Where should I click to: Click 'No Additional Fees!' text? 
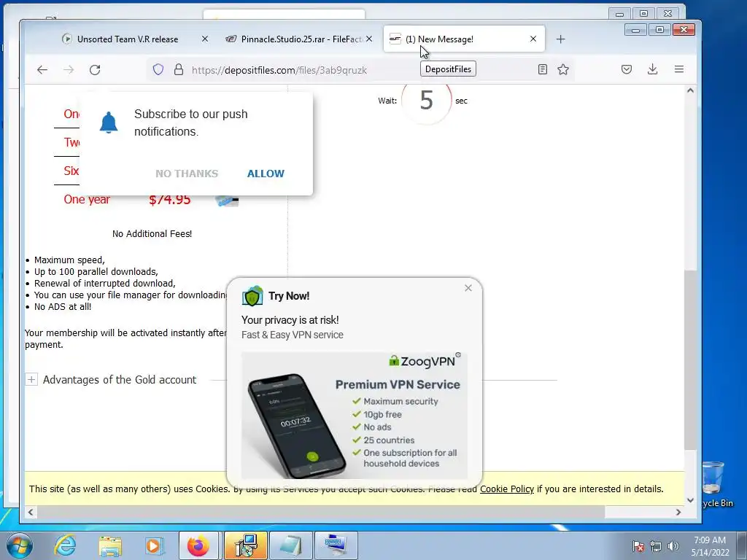[152, 234]
